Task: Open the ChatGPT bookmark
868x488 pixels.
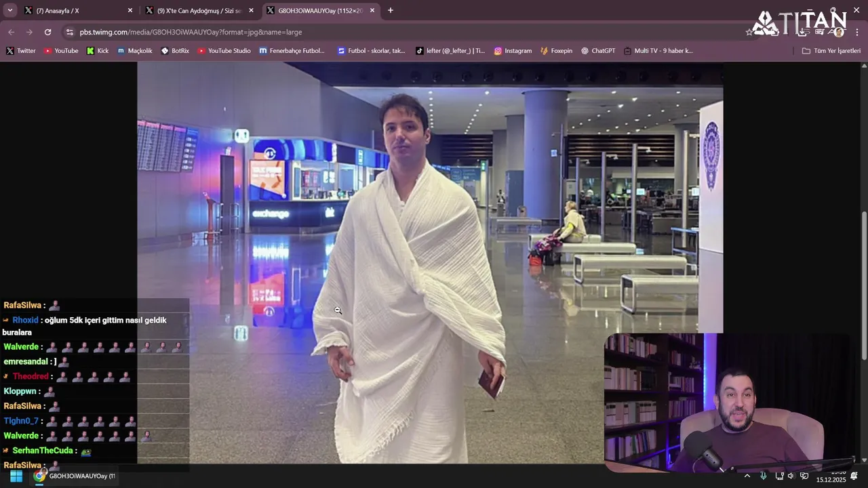Action: click(x=598, y=51)
